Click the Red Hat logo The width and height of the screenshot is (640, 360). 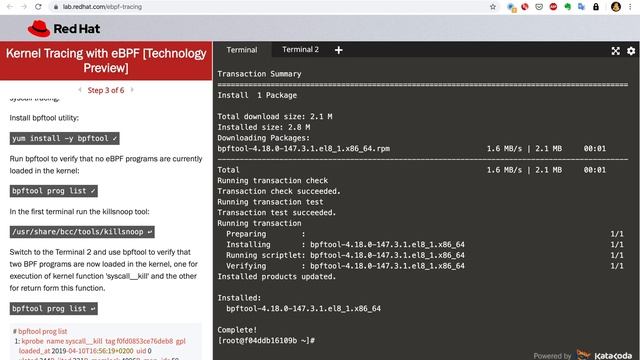[64, 29]
